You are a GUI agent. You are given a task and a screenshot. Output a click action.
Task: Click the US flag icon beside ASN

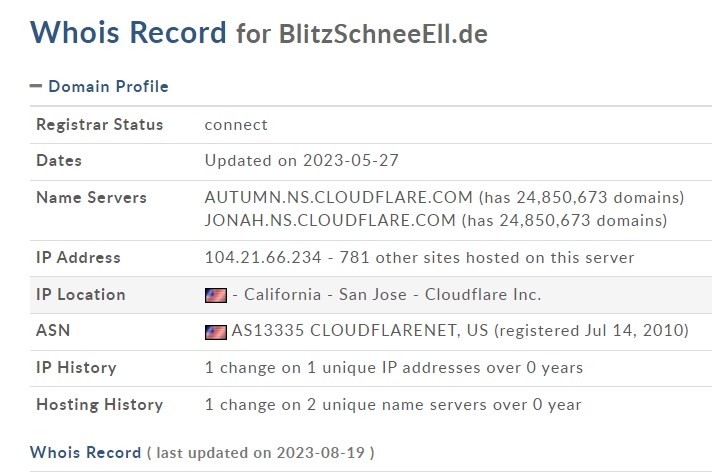(x=216, y=332)
